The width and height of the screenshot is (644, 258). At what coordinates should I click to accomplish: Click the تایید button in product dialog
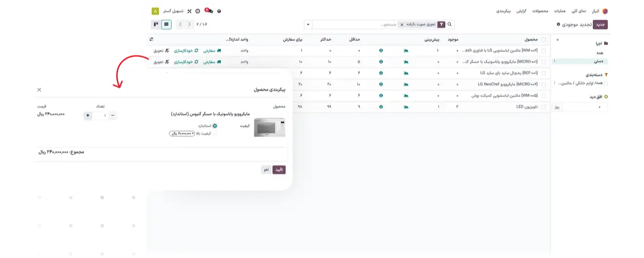279,170
